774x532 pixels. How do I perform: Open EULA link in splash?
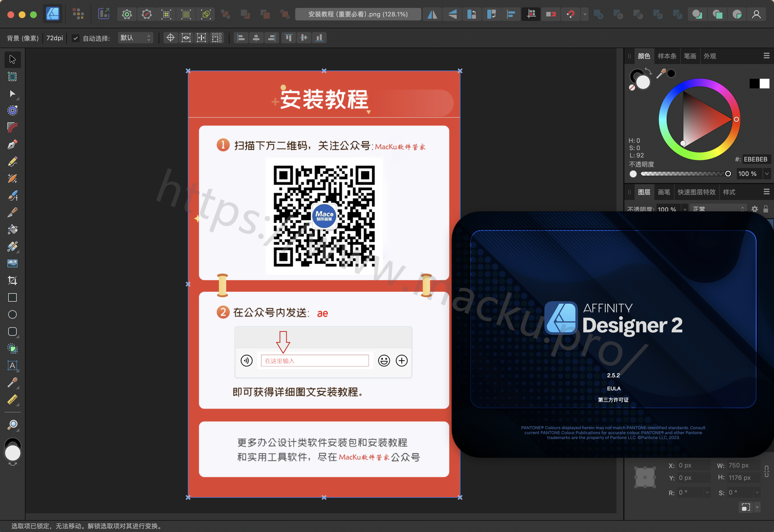pyautogui.click(x=613, y=388)
